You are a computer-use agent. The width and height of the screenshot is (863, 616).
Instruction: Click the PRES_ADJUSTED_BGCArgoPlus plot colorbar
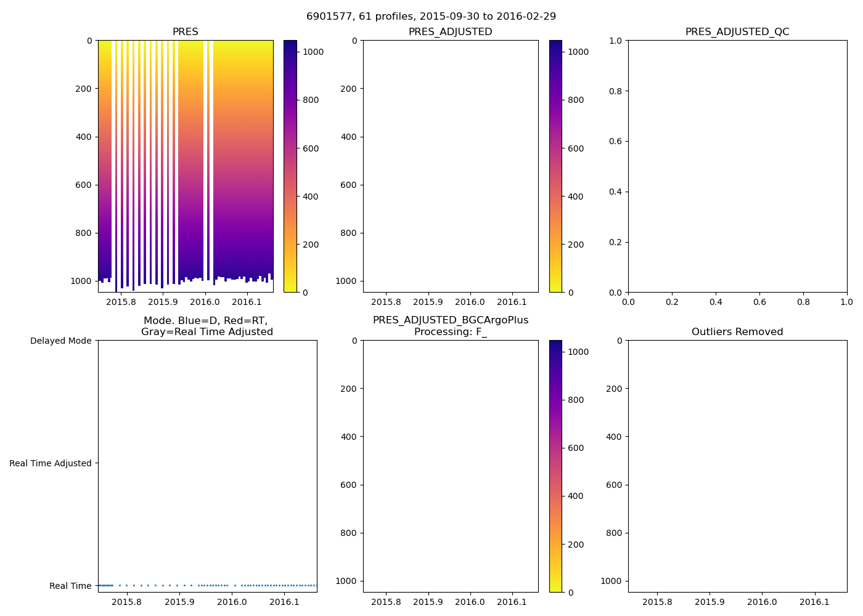(x=555, y=466)
